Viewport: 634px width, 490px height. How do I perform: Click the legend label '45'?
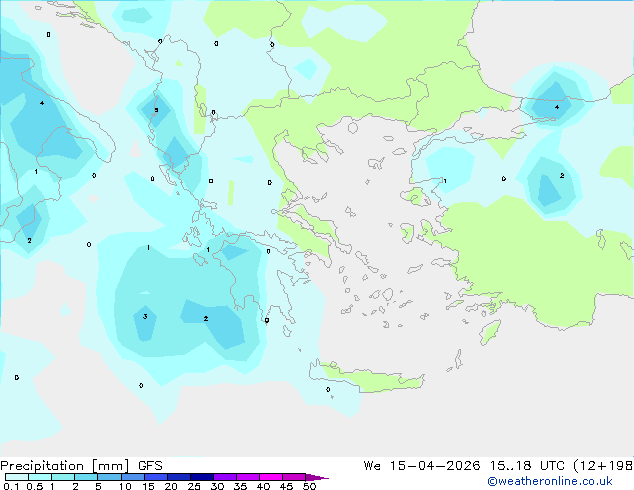(286, 486)
